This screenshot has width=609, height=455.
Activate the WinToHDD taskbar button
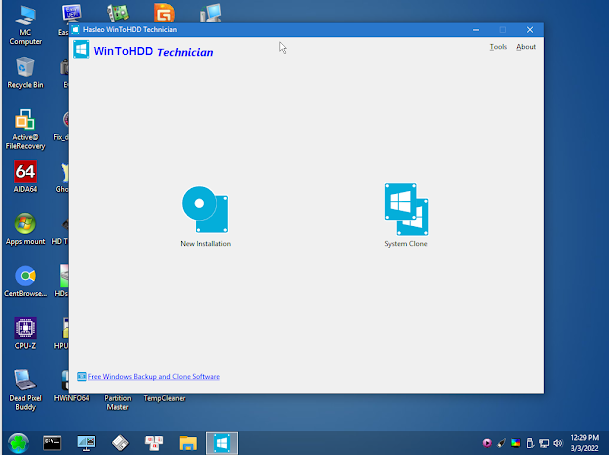tap(222, 443)
